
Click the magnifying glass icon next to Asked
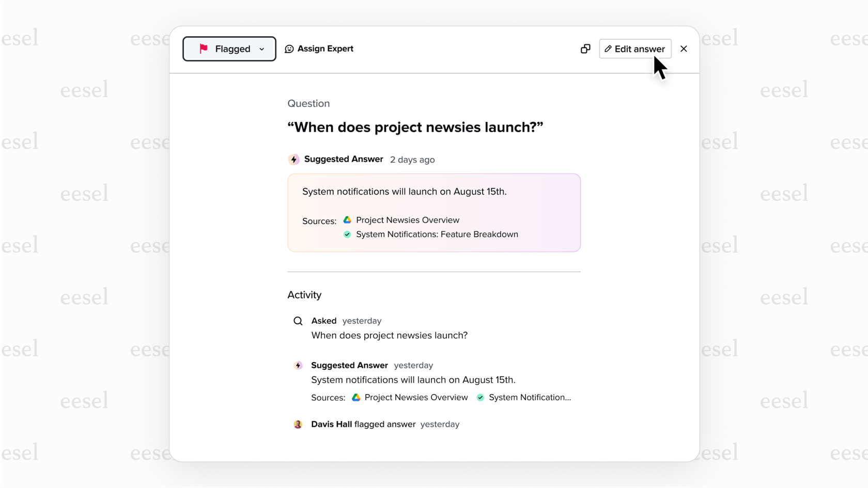(x=298, y=321)
